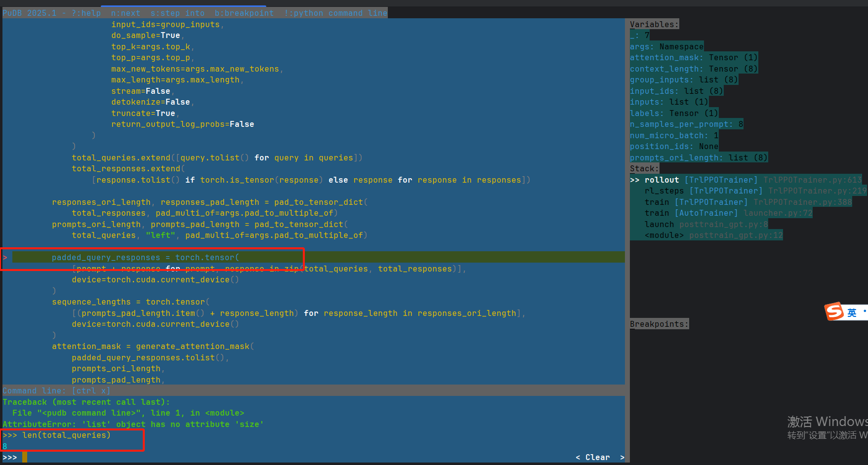Select variable input_ids: list (8)

pyautogui.click(x=676, y=91)
